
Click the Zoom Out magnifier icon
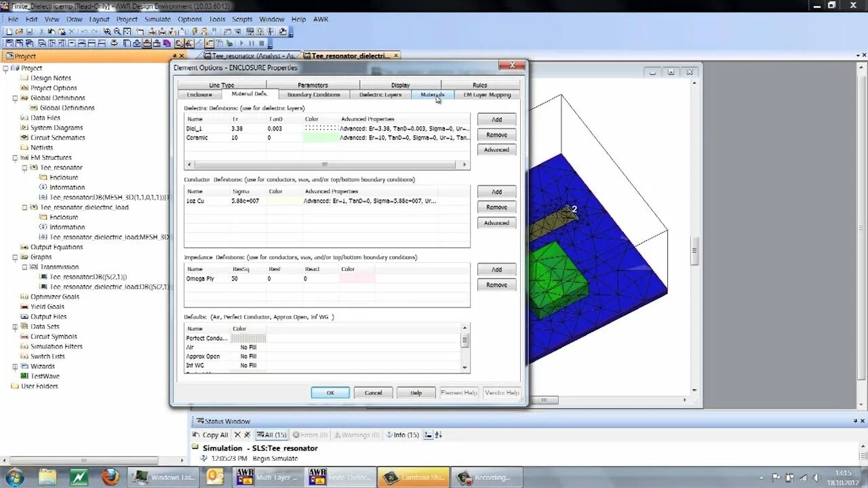tap(117, 32)
